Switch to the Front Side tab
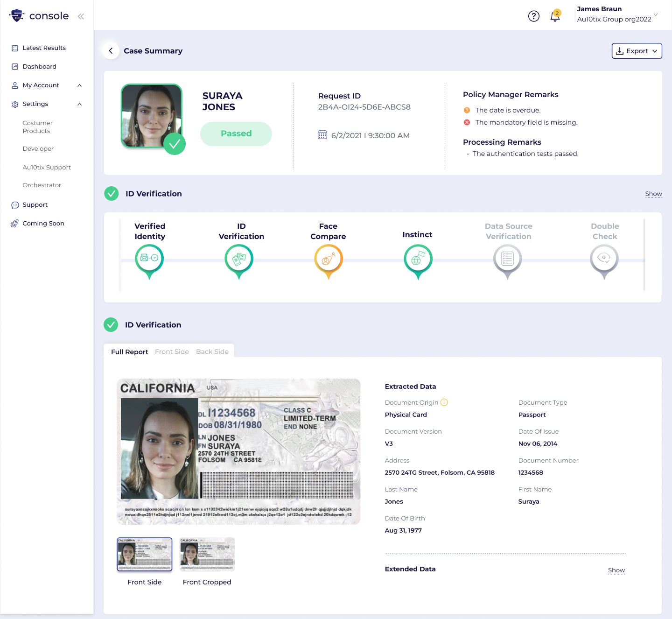This screenshot has width=672, height=619. tap(172, 352)
